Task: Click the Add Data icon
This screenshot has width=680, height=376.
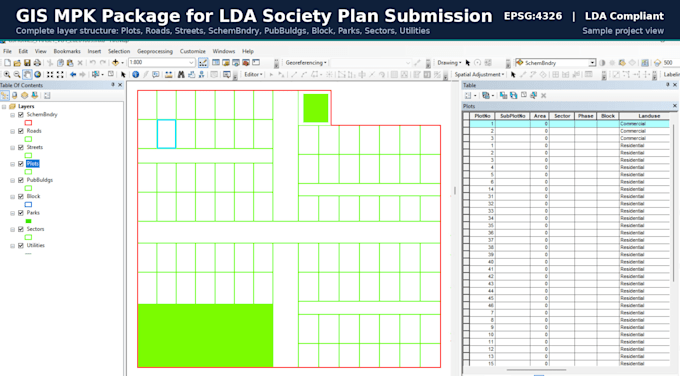Action: point(115,63)
